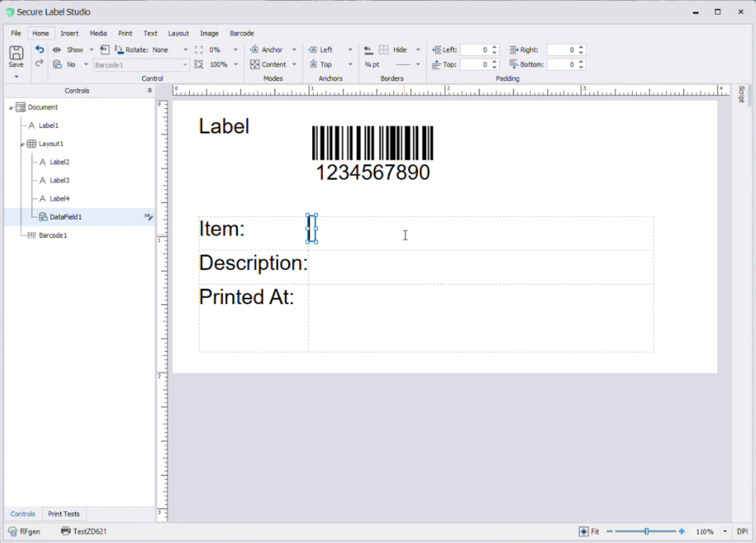Open the No dropdown arrow
This screenshot has height=543, width=756.
pos(86,64)
